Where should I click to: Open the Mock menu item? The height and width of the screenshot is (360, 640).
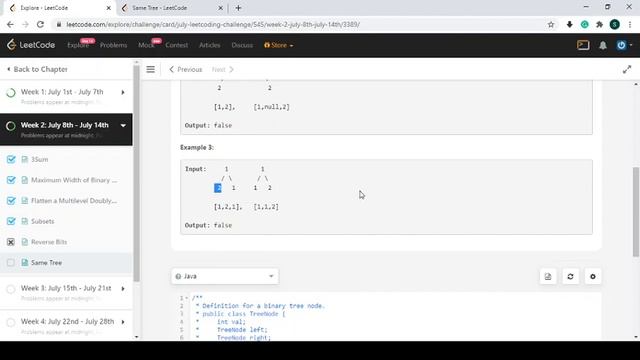click(x=146, y=45)
